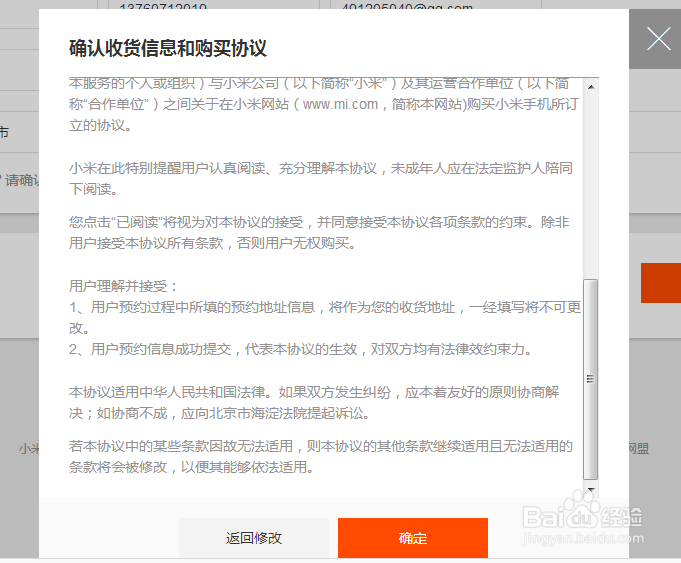This screenshot has width=681, height=563.
Task: Click the line 用户理解并接受：
Action: click(123, 286)
